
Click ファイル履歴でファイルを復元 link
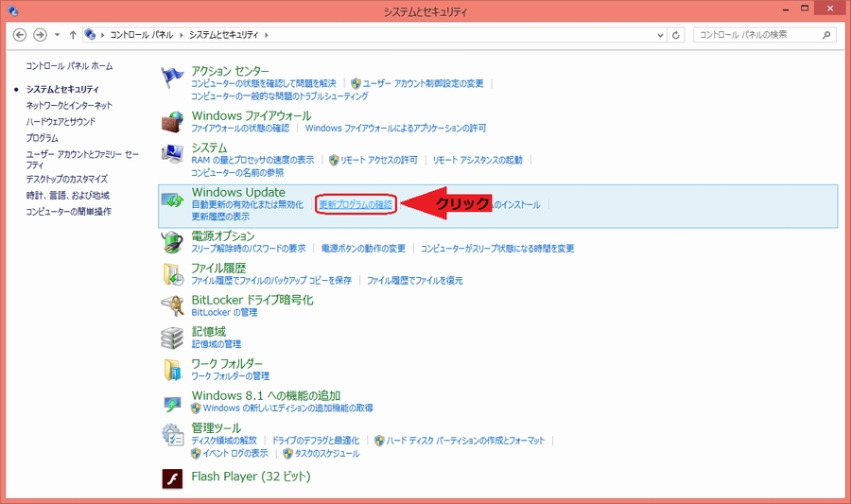click(x=415, y=281)
